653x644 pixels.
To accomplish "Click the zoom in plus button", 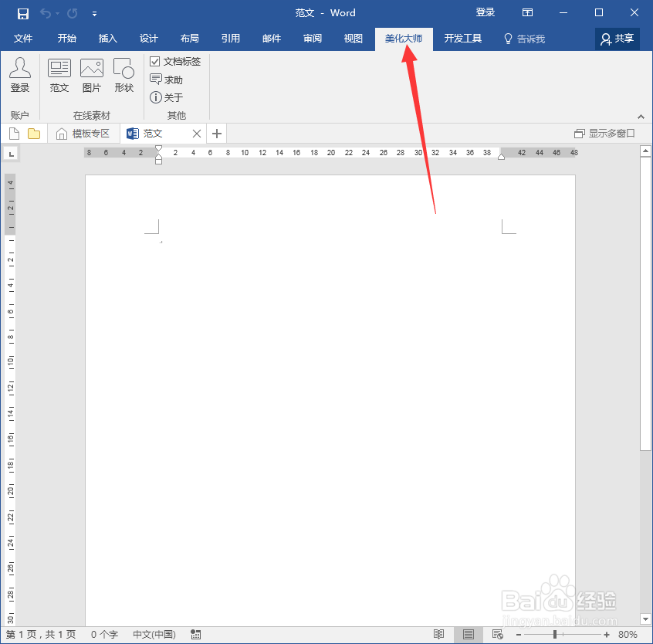I will pyautogui.click(x=607, y=635).
